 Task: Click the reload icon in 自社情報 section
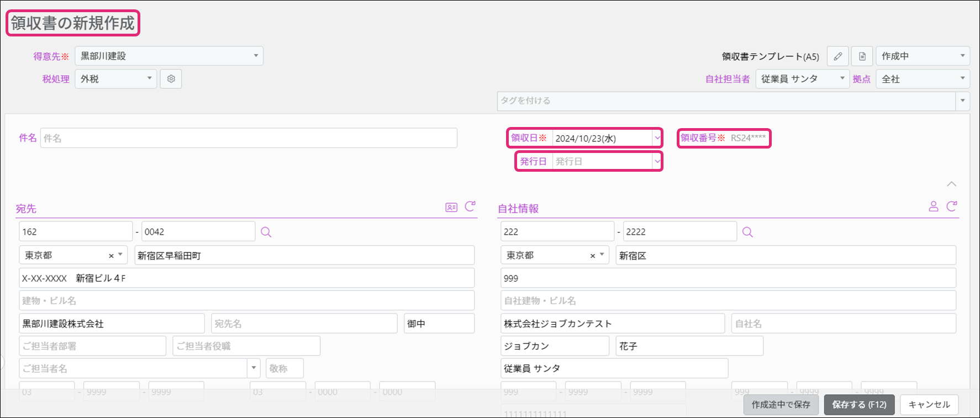pyautogui.click(x=951, y=207)
